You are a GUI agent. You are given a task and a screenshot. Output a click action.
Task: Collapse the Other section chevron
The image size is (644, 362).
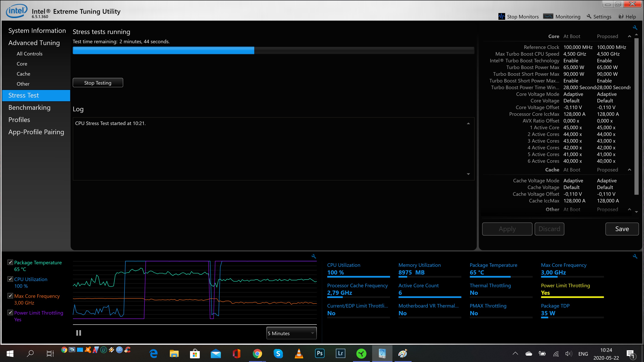click(x=630, y=209)
